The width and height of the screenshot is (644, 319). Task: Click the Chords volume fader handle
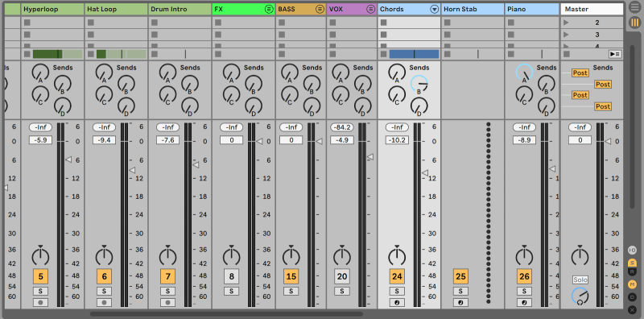[425, 173]
